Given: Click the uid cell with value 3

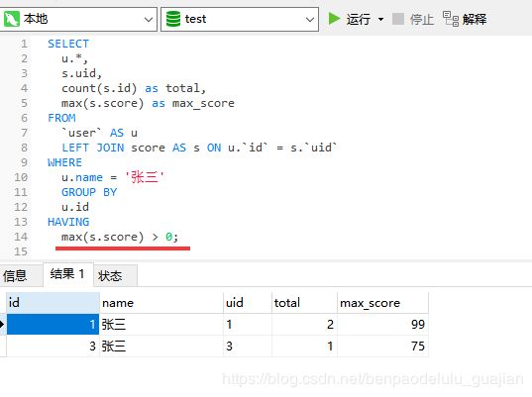Looking at the screenshot, I should [x=248, y=346].
